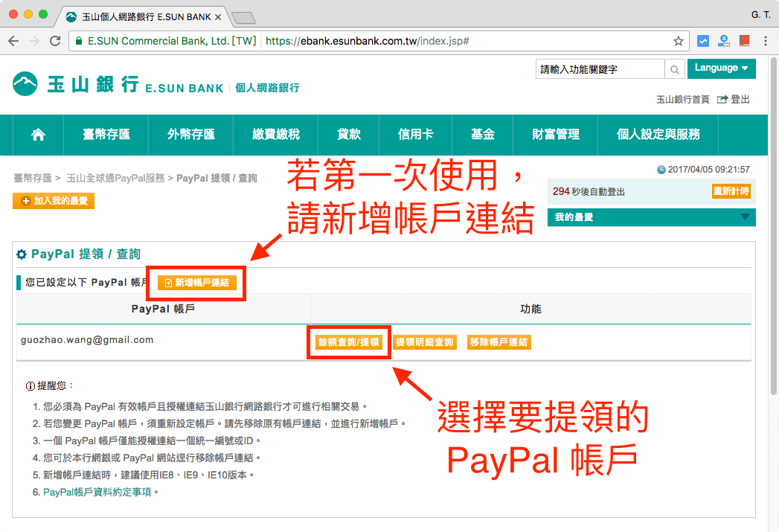Click the home icon in the navigation bar
This screenshot has width=779, height=532.
[38, 135]
